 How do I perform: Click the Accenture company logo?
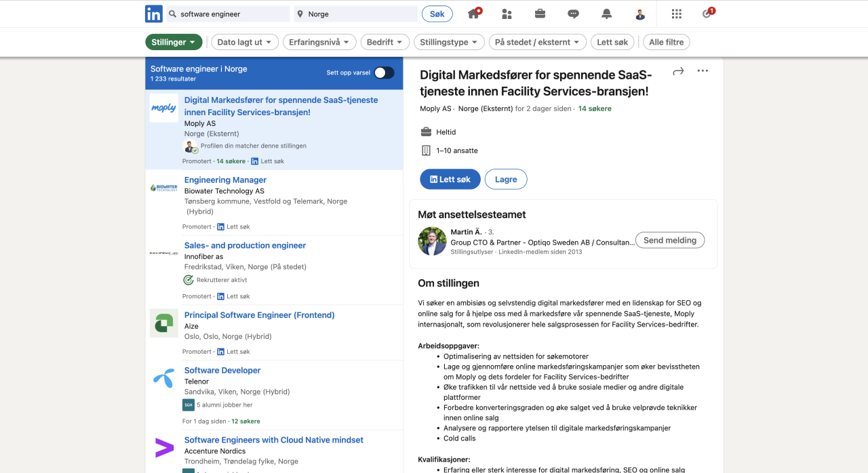click(x=163, y=448)
